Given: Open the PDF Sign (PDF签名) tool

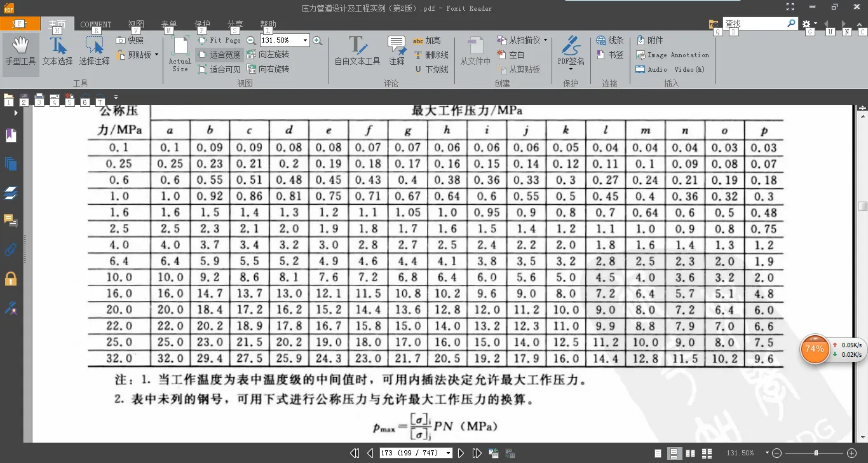Looking at the screenshot, I should (x=571, y=52).
